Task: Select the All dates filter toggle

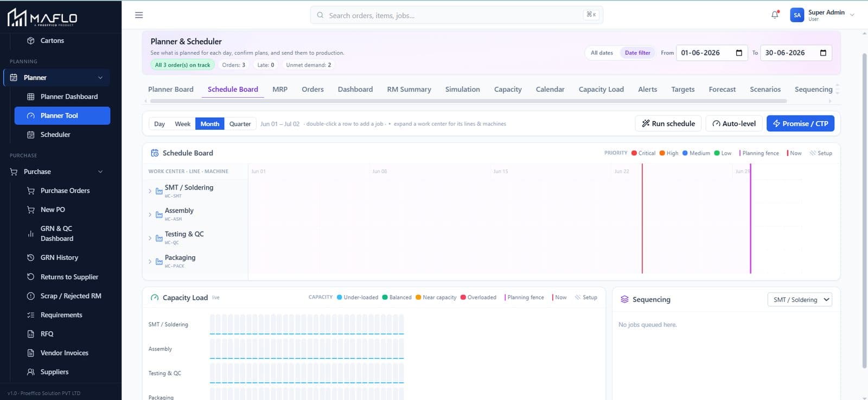Action: click(602, 53)
